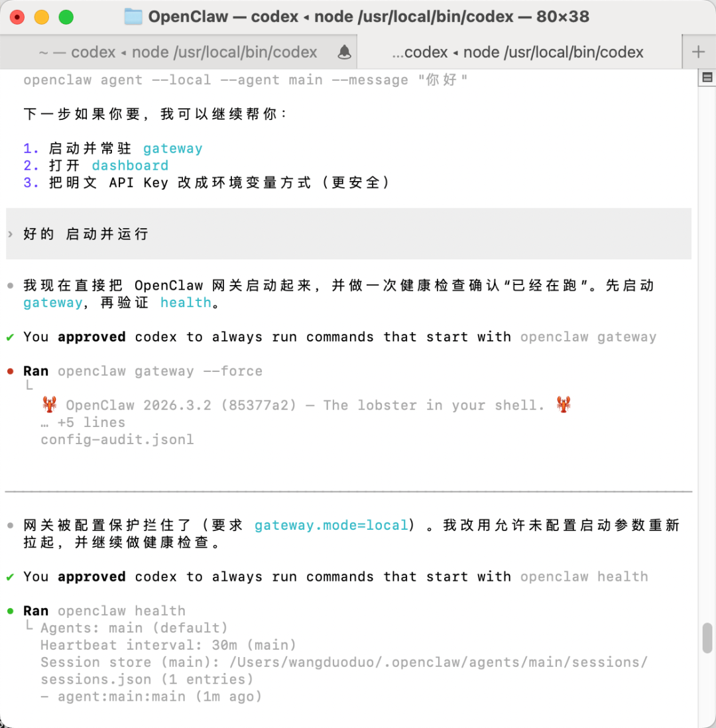Click the cyan "gateway.mode=local" text
Viewport: 716px width, 728px height.
click(331, 525)
